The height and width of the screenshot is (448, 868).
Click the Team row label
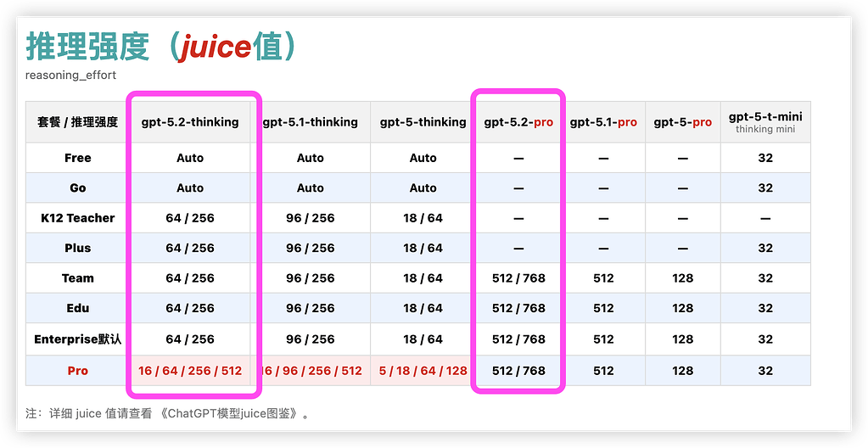point(77,278)
